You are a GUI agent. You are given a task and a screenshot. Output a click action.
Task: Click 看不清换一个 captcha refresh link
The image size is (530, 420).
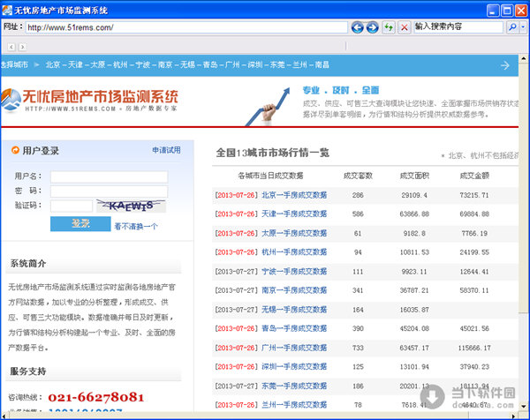pos(135,226)
